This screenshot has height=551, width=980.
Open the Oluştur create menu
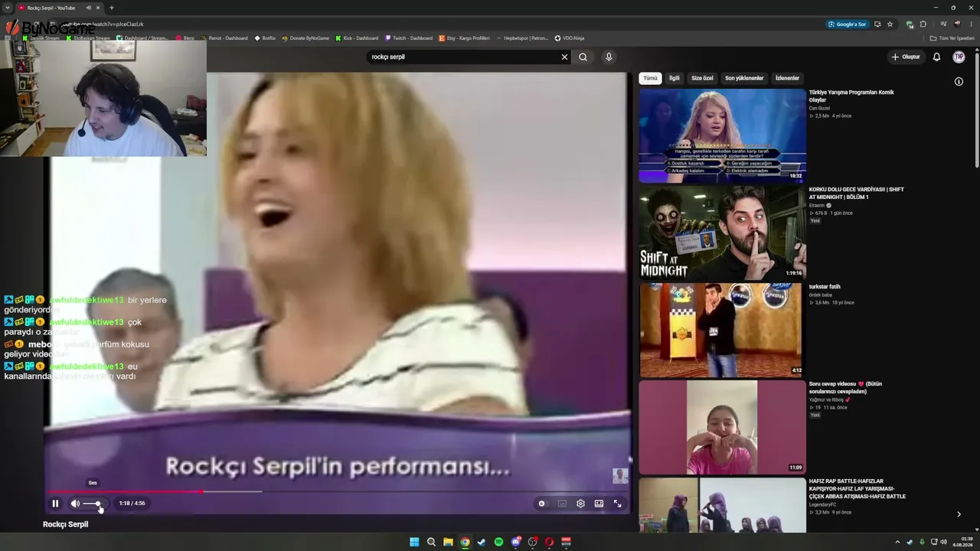click(x=905, y=57)
